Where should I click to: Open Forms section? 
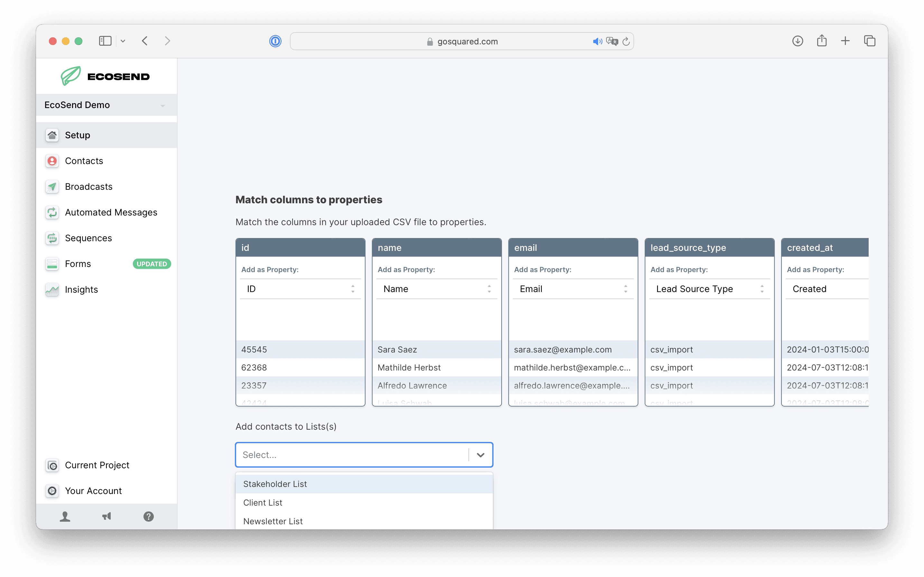pos(106,264)
